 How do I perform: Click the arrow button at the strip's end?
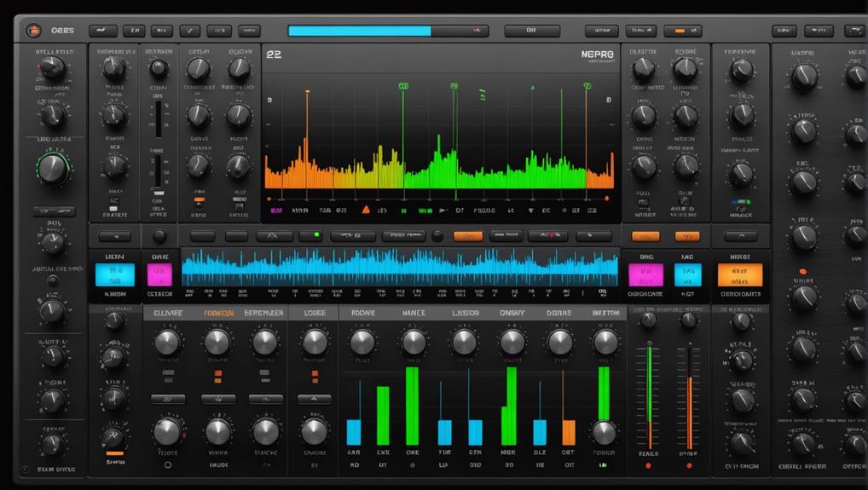tap(594, 236)
